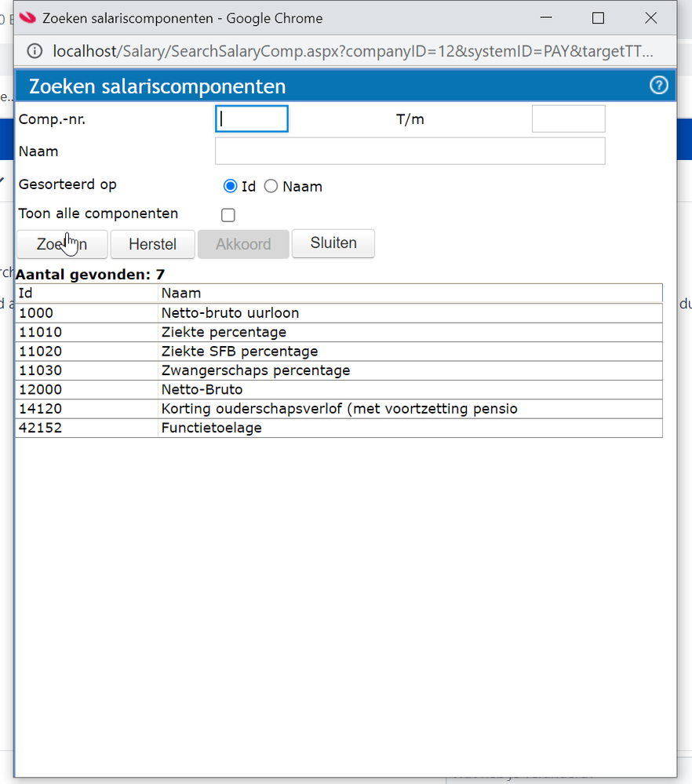Click the red app logo in title bar
The width and height of the screenshot is (692, 784).
click(27, 17)
